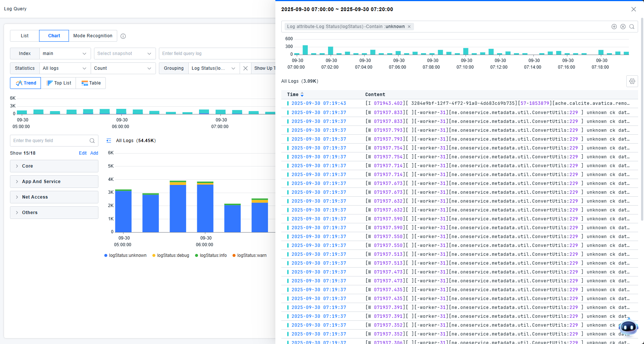Click the Add field link

[94, 153]
